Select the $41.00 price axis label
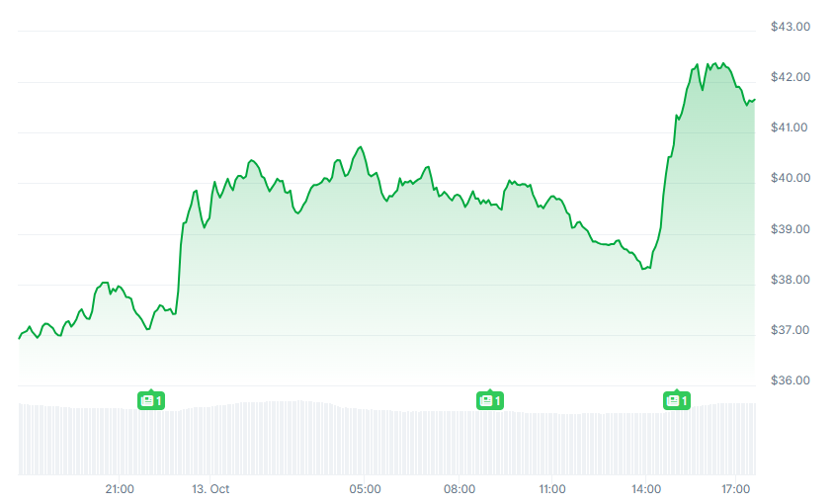The image size is (835, 504). tap(791, 127)
